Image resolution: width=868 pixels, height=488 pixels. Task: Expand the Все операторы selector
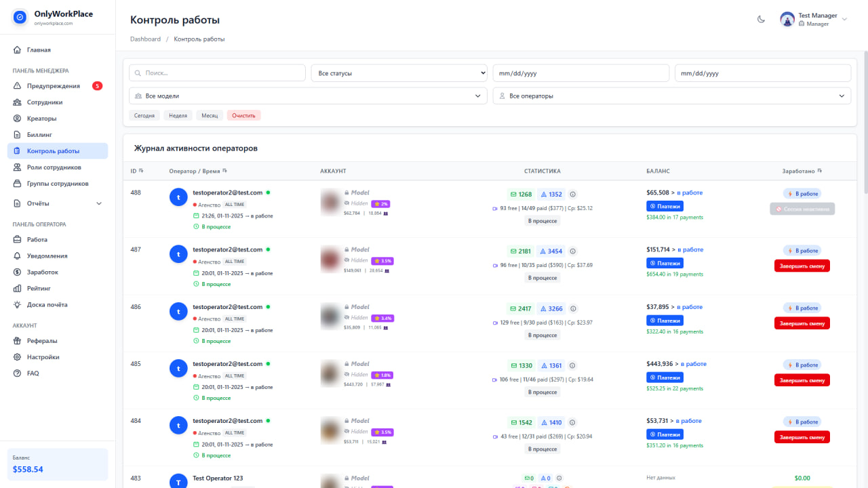(x=672, y=96)
